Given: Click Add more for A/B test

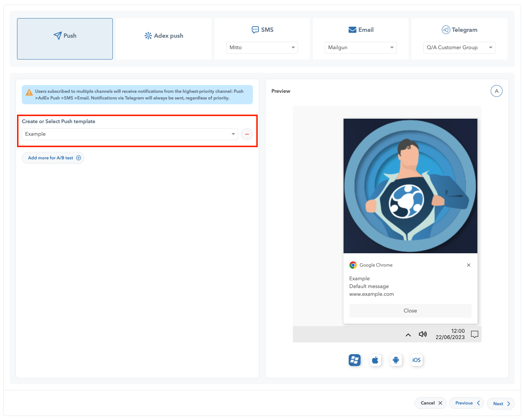Looking at the screenshot, I should coord(53,158).
